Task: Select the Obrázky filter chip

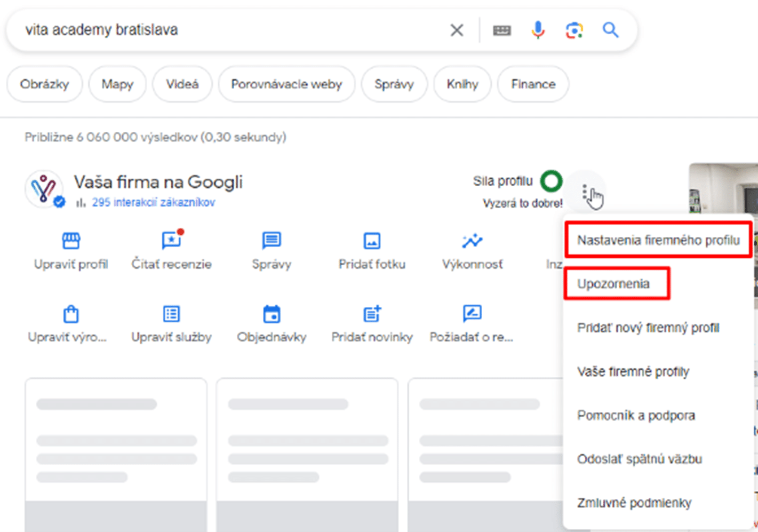Action: (x=45, y=84)
